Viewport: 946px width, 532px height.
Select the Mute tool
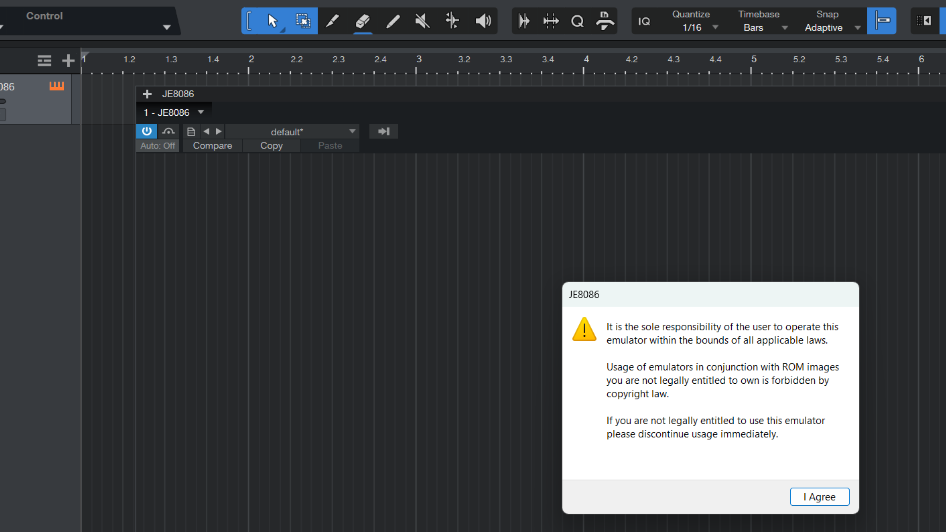422,21
